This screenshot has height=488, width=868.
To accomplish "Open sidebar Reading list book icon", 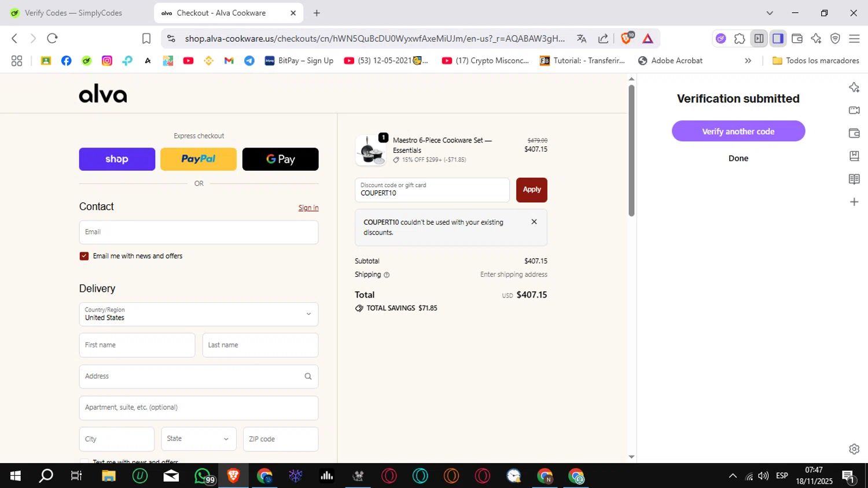I will pos(854,179).
